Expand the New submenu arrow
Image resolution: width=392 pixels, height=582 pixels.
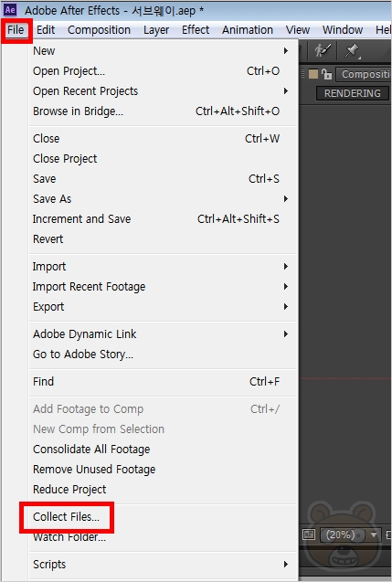pos(285,50)
